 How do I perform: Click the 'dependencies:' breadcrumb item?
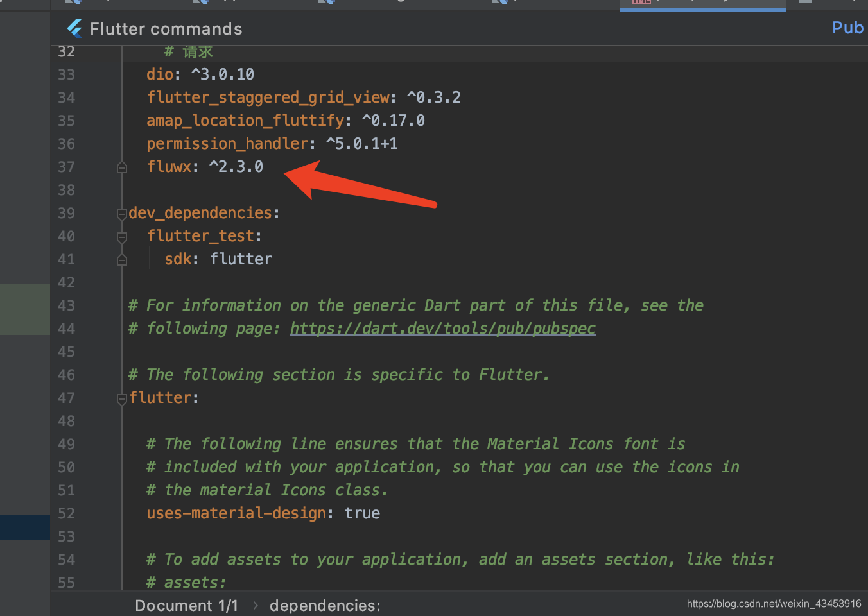(325, 606)
